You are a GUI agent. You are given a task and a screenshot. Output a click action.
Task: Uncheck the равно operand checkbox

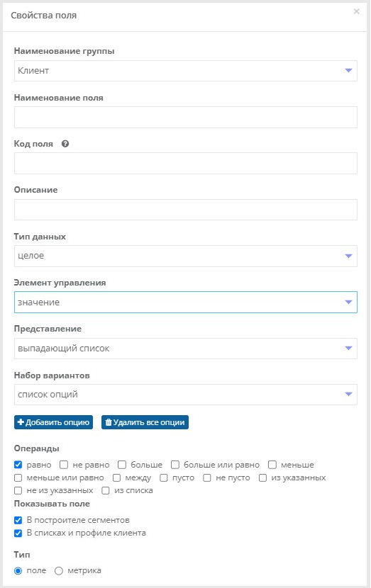coord(18,465)
